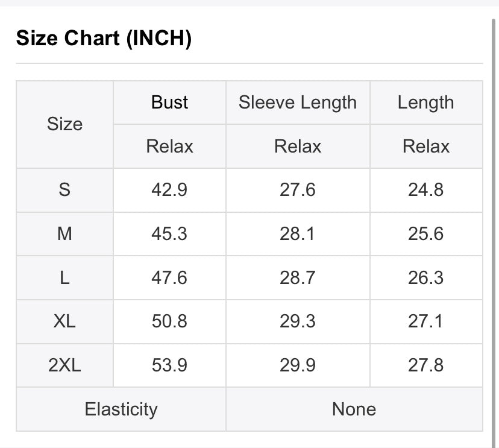Select the S size row label
Image resolution: width=499 pixels, height=448 pixels.
tap(65, 190)
